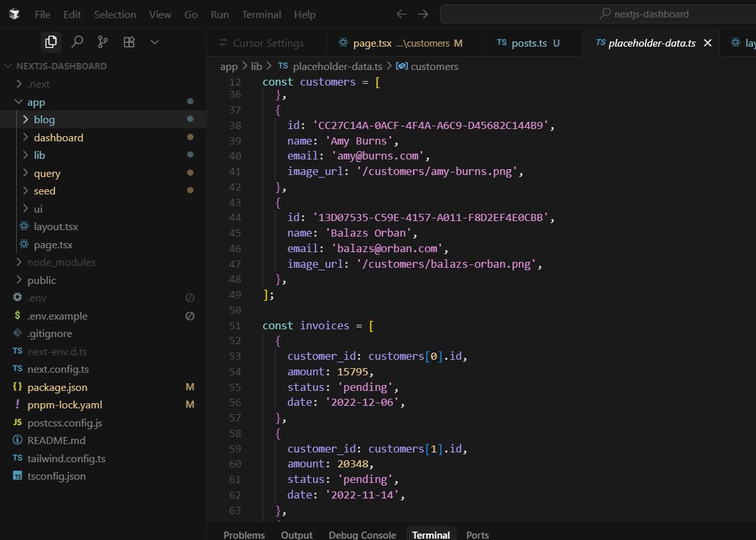Switch to the Ports panel tab

477,535
